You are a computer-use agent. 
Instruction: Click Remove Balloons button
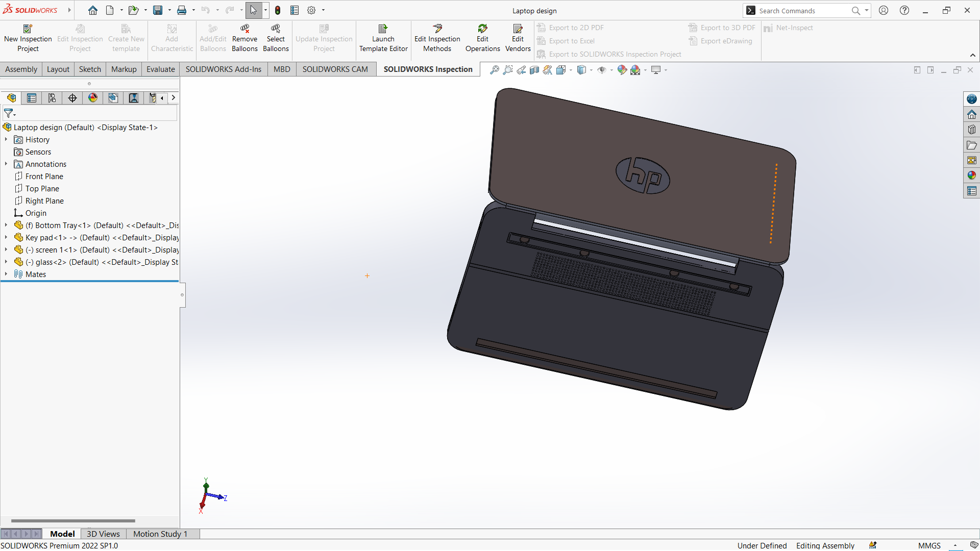coord(244,38)
